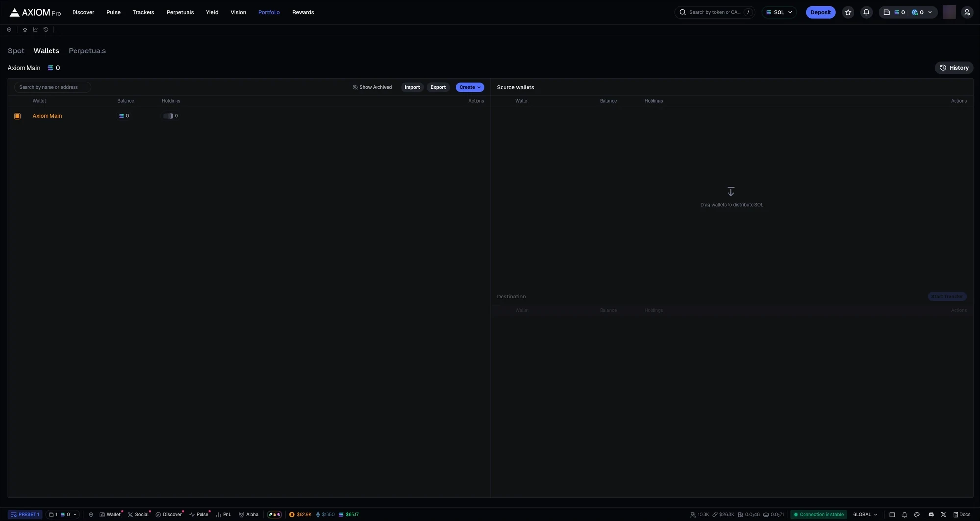Open Discord icon in the footer
The height and width of the screenshot is (521, 980).
[x=931, y=514]
